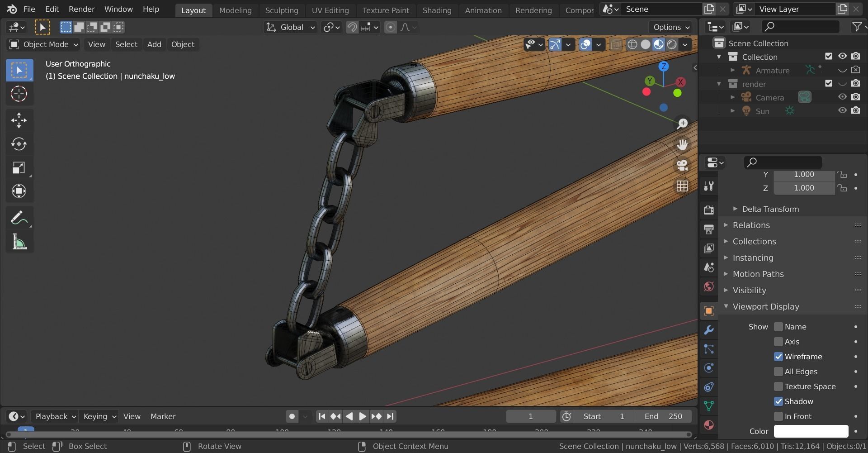Open the Object Mode dropdown
The image size is (868, 453).
[x=44, y=44]
